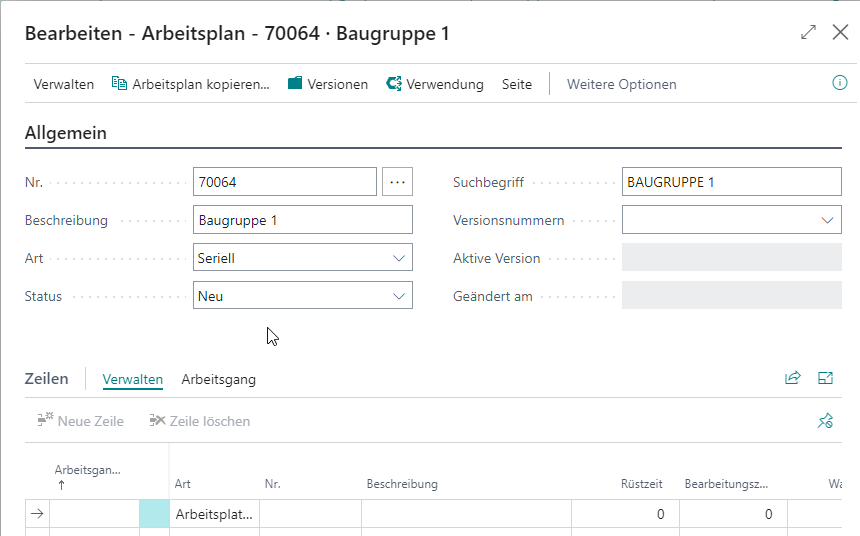The height and width of the screenshot is (536, 860).
Task: Expand the dialog with the arrows icon
Action: tap(808, 32)
